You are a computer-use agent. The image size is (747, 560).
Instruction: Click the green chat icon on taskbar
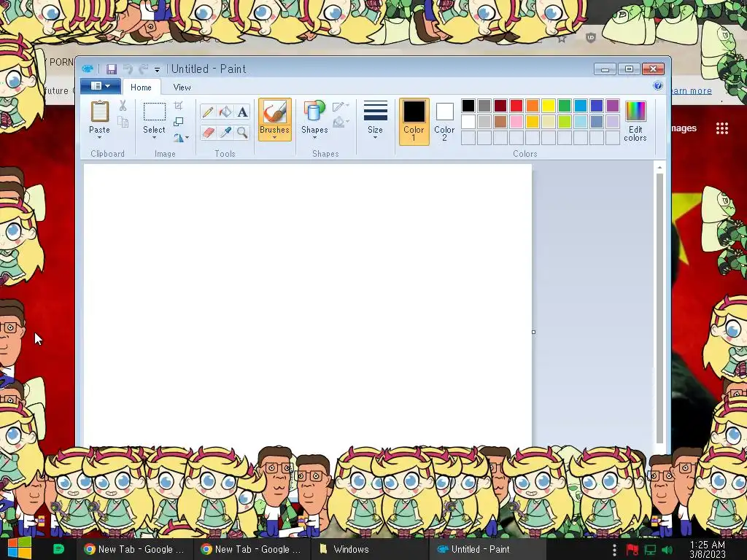click(x=58, y=549)
